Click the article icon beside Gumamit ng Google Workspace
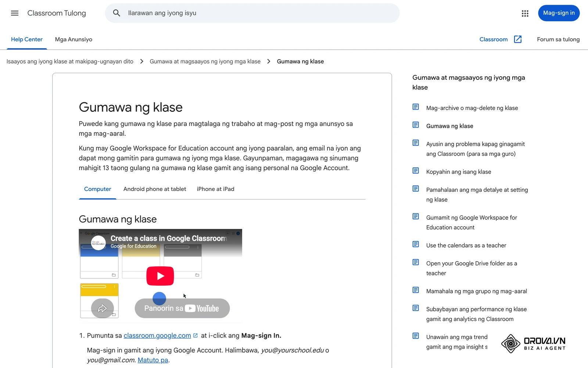This screenshot has width=588, height=368. click(416, 216)
